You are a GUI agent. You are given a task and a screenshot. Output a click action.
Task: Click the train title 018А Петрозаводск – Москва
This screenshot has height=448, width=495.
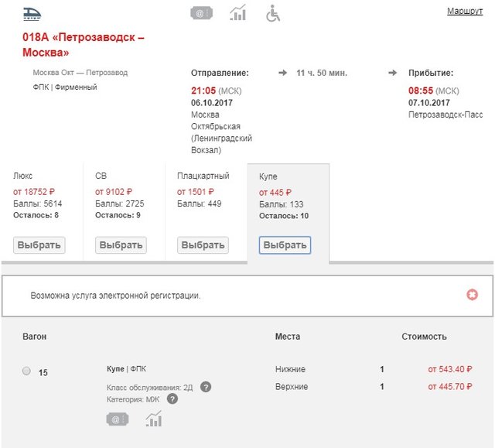[x=84, y=45]
